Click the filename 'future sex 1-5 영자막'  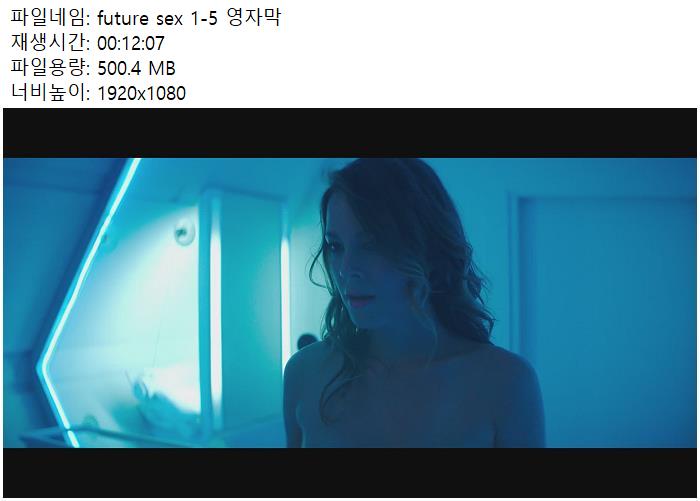tap(188, 18)
